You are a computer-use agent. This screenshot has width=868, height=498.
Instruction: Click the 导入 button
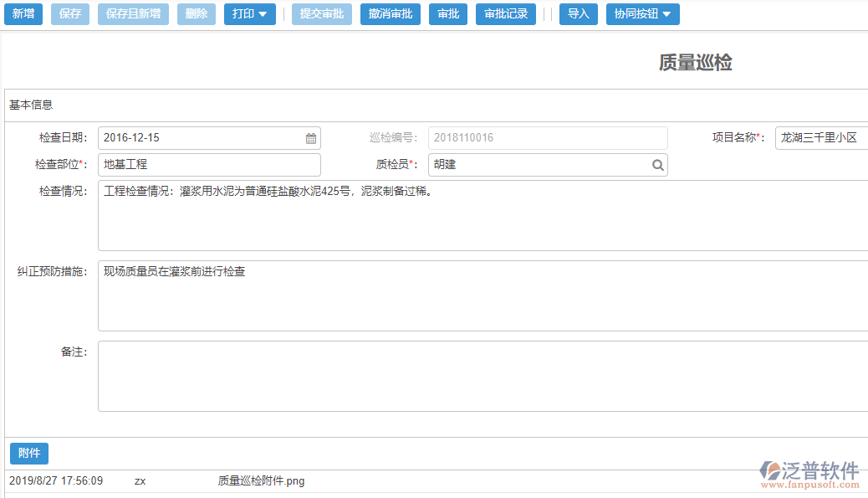pos(579,14)
